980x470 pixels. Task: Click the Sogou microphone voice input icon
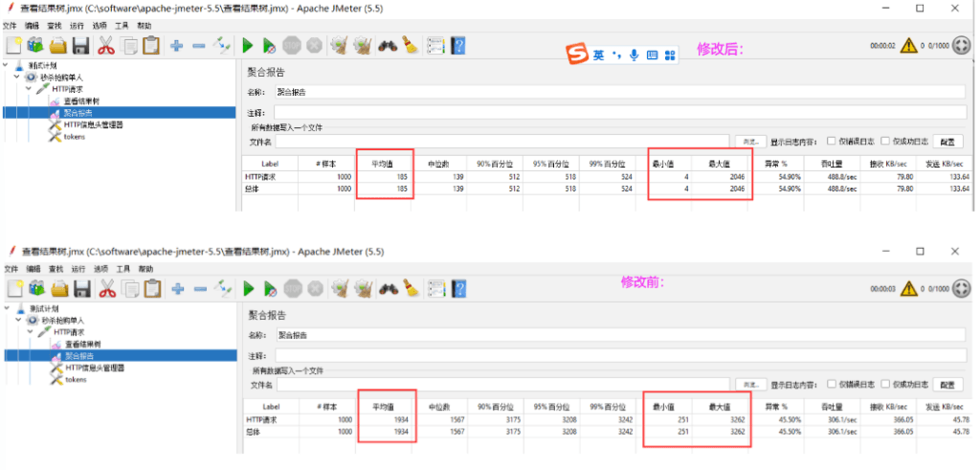point(634,56)
